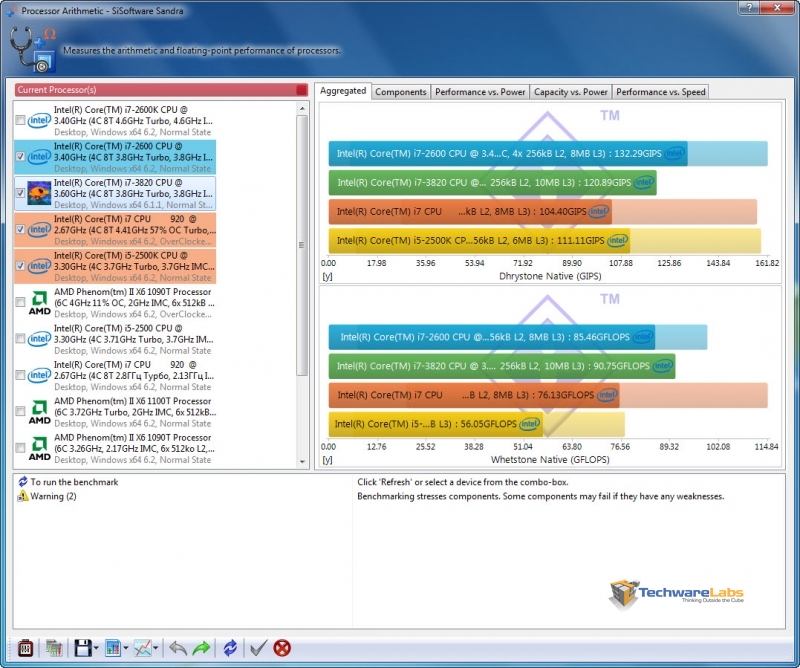Click the Intel logo beside i5-2500 3.71GHz Turbo entry
This screenshot has height=668, width=800.
[x=39, y=339]
